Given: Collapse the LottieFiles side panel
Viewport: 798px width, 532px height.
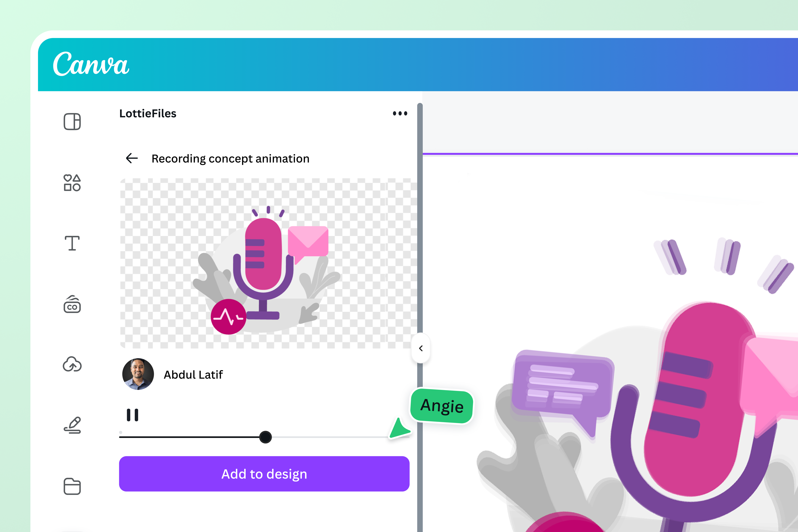Looking at the screenshot, I should coord(421,348).
